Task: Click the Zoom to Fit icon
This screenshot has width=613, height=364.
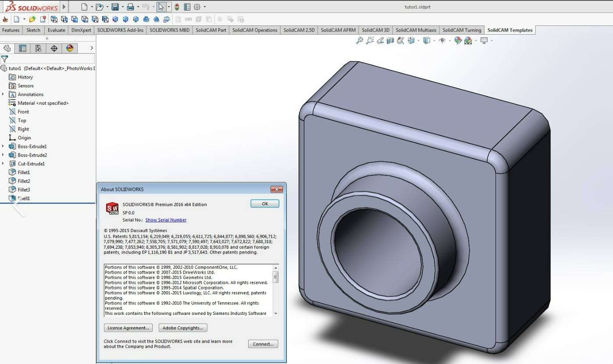Action: point(359,41)
